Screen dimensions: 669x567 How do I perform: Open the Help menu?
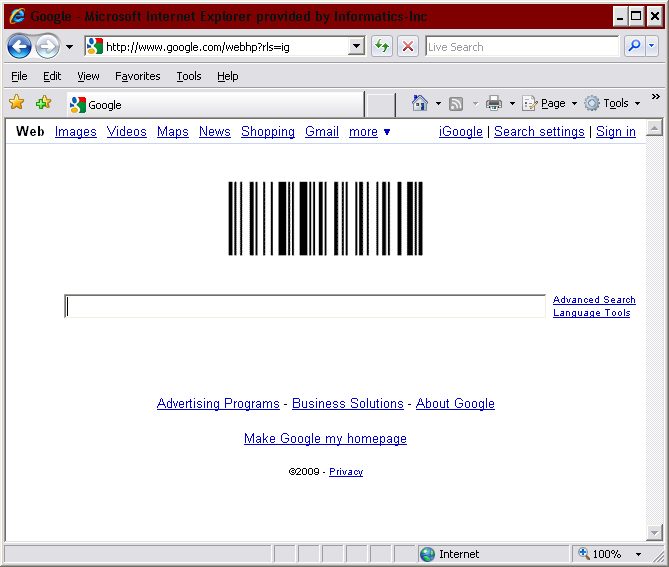tap(228, 76)
